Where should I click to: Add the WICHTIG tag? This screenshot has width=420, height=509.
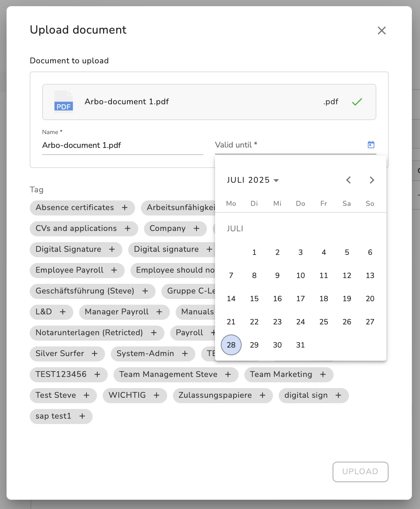(157, 395)
